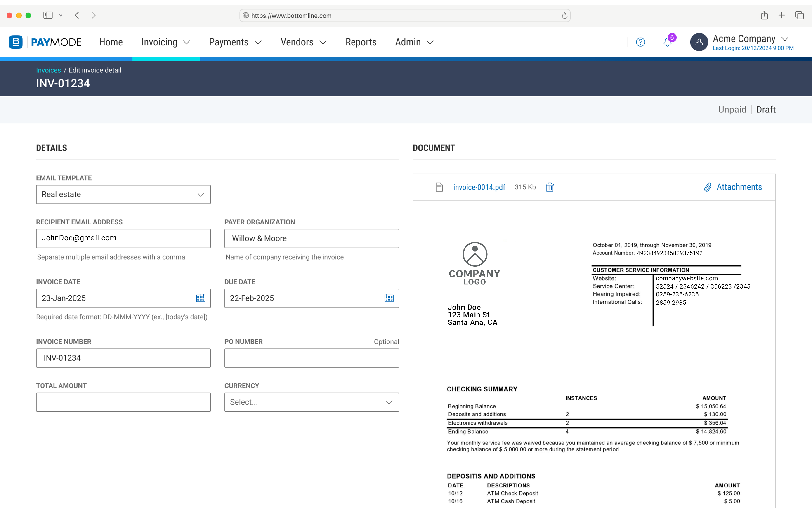
Task: Expand the Invoicing menu chevron
Action: 186,42
